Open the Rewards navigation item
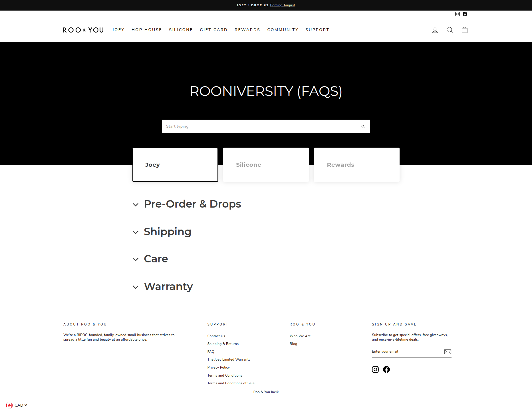Screen dimensions: 532x414 click(x=247, y=30)
